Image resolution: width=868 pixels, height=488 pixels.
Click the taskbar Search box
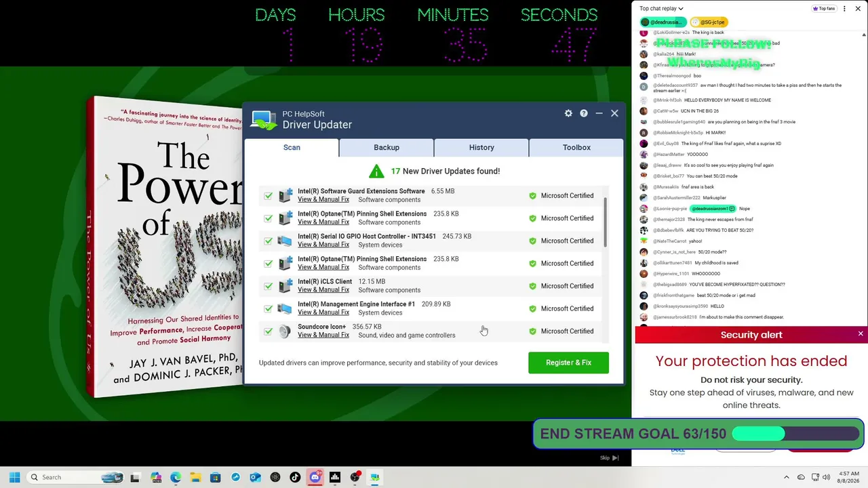75,477
